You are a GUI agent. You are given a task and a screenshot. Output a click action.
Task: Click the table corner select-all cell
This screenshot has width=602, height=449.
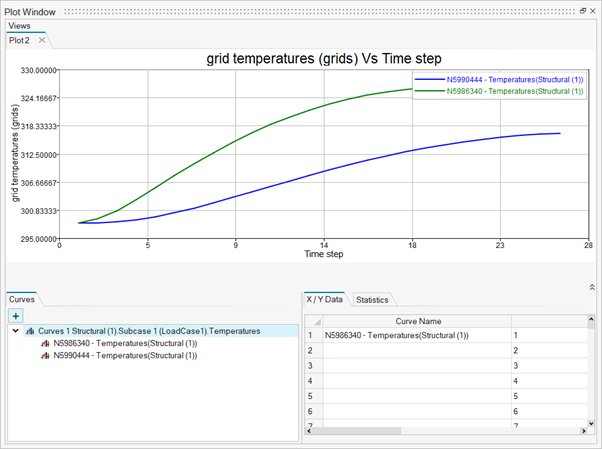coord(311,321)
